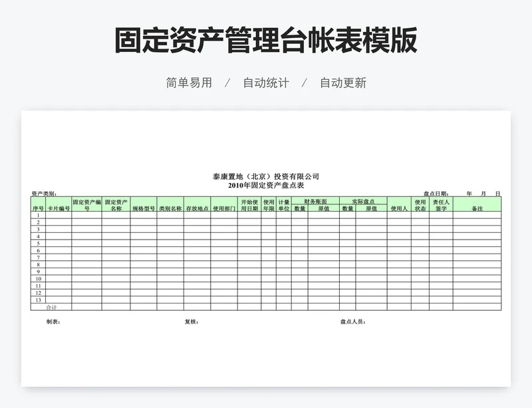Click row number 11 cell
532x408 pixels.
coord(38,286)
